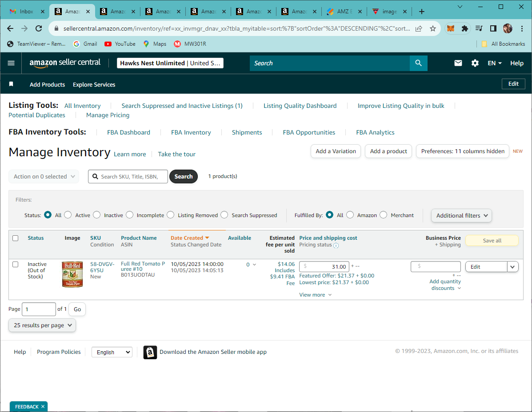Expand the Available quantity chevron
The height and width of the screenshot is (412, 532).
pyautogui.click(x=255, y=265)
